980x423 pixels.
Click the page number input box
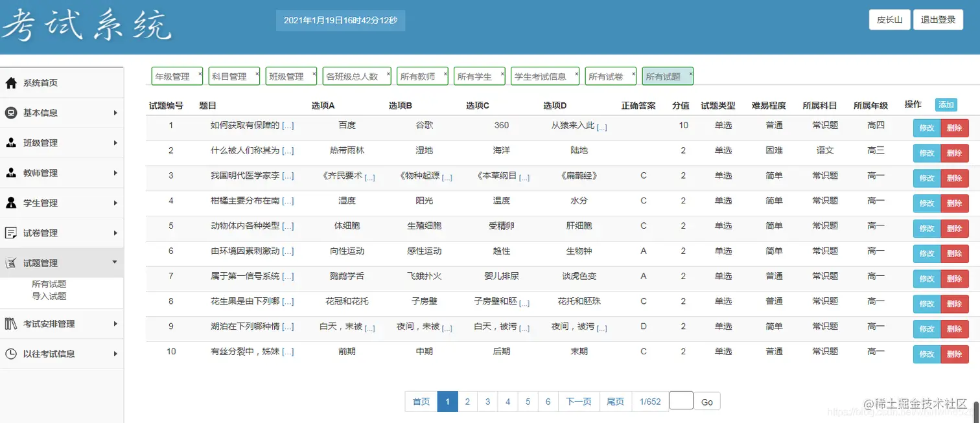tap(681, 400)
